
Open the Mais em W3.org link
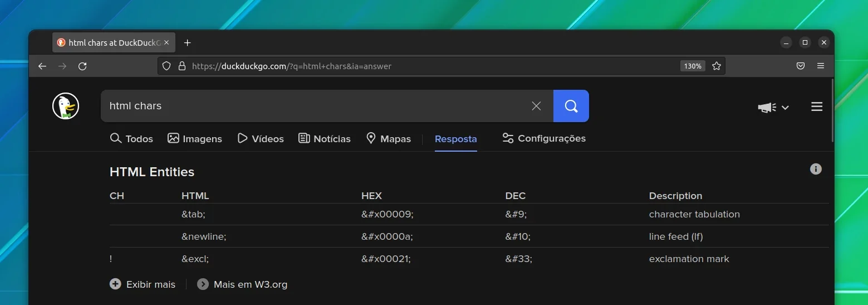[242, 284]
